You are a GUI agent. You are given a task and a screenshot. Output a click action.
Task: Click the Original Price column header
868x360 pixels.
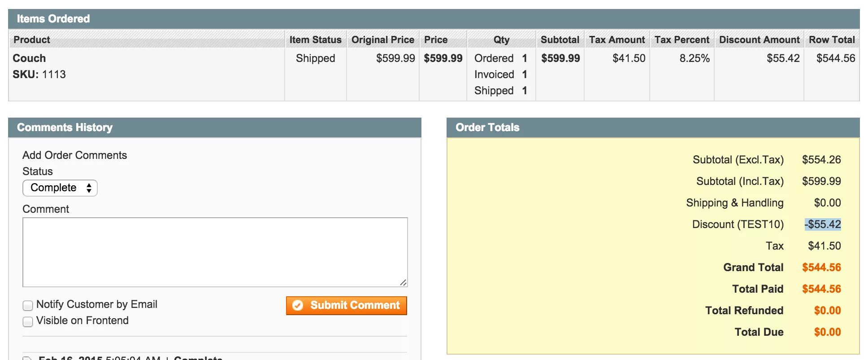tap(382, 40)
